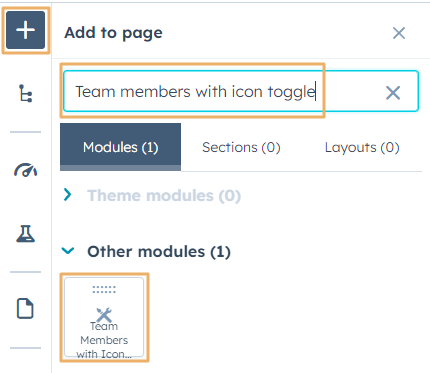This screenshot has width=430, height=373.
Task: Clear the search text with X
Action: (x=393, y=93)
